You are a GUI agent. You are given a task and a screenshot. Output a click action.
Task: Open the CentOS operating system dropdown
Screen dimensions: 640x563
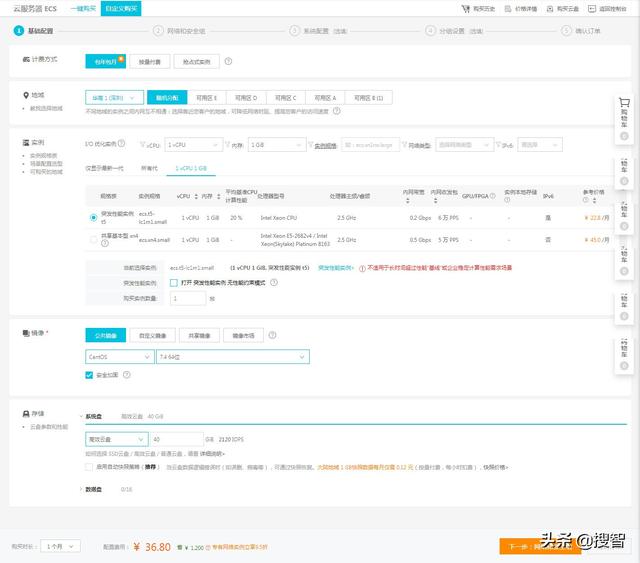120,357
